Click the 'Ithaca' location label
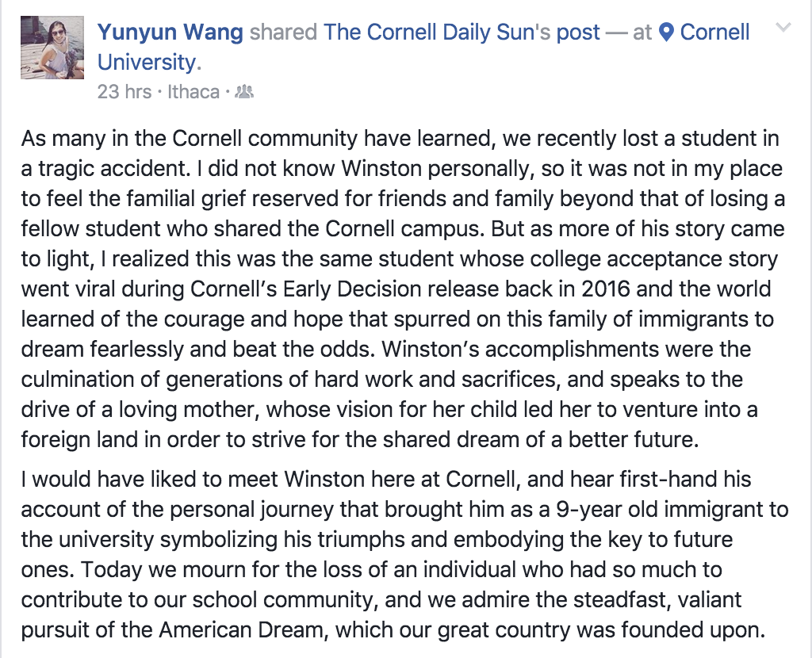The width and height of the screenshot is (812, 658). [193, 92]
